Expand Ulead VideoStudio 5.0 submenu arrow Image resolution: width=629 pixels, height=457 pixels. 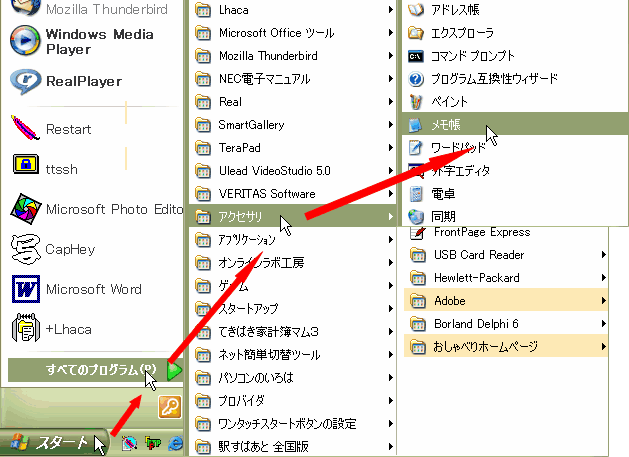coord(390,171)
